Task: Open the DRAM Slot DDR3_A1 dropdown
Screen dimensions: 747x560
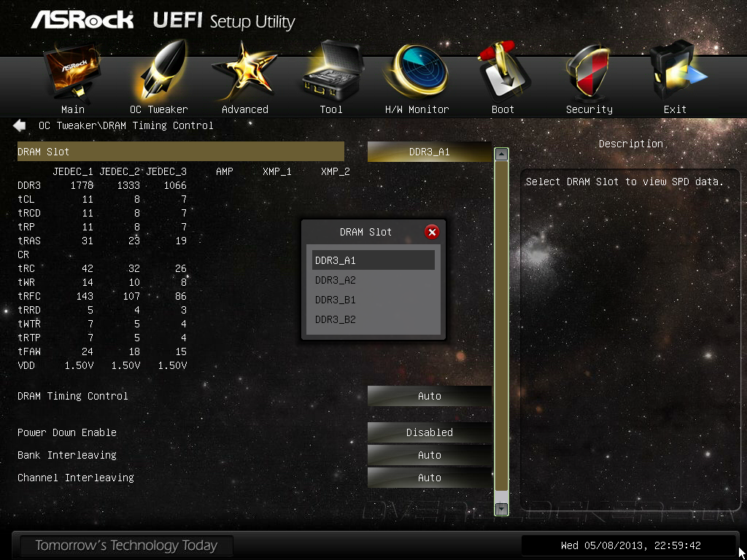Action: 429,152
